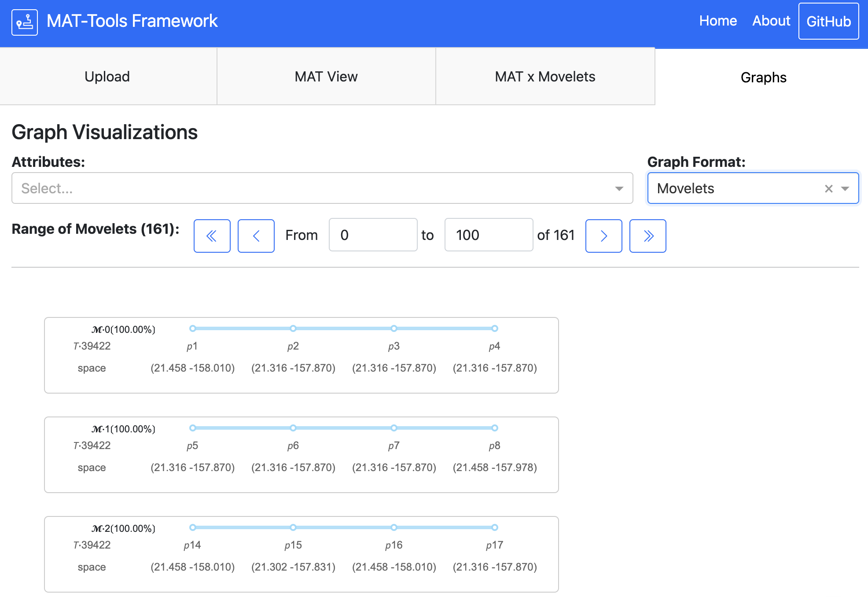The width and height of the screenshot is (868, 597).
Task: Click point p15 node of movelet M-2
Action: [x=293, y=527]
